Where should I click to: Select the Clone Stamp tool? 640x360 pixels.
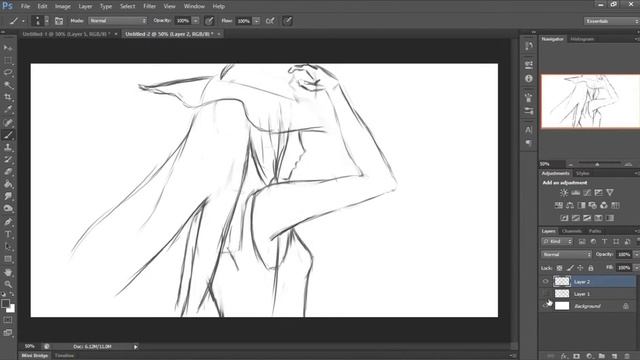(8, 147)
